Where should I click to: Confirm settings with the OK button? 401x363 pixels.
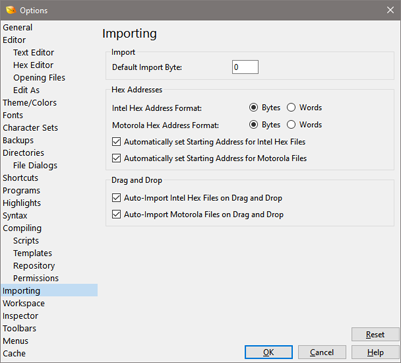point(269,352)
